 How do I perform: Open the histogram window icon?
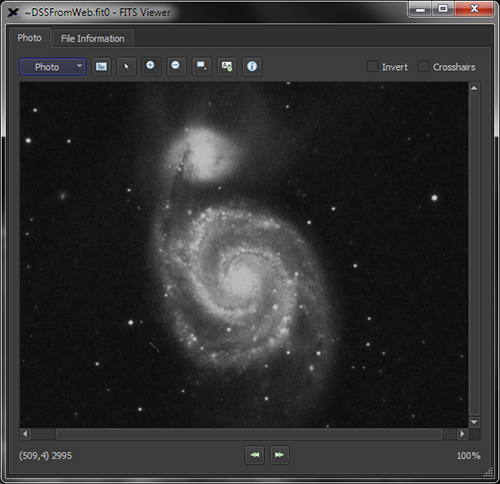click(x=101, y=67)
